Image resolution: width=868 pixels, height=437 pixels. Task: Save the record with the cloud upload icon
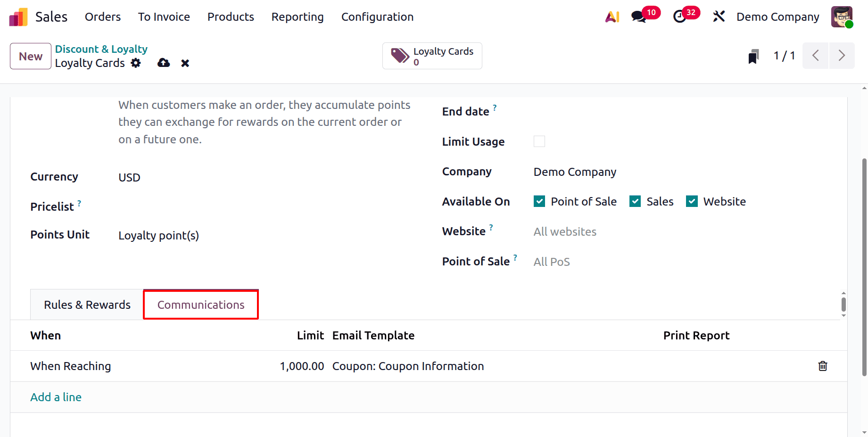[163, 63]
